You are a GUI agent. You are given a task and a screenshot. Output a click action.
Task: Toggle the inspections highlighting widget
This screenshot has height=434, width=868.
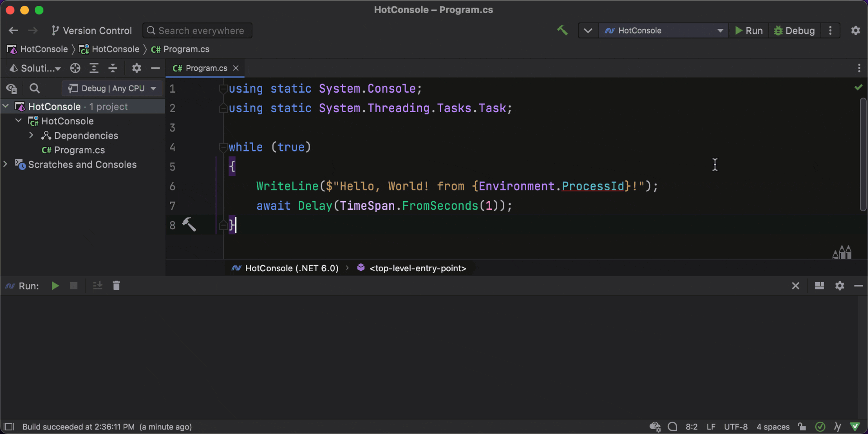[x=820, y=427]
